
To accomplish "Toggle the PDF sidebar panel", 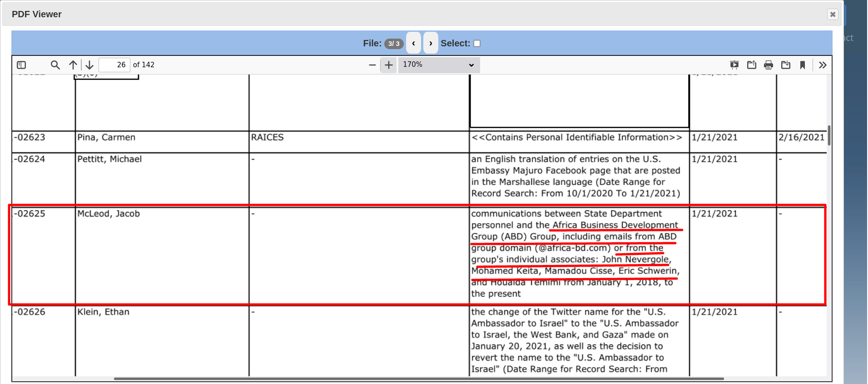I will coord(21,65).
